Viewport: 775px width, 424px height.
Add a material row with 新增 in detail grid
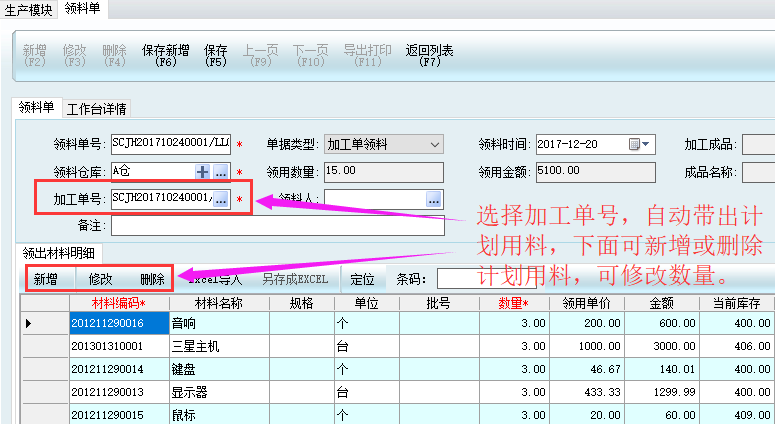coord(45,279)
